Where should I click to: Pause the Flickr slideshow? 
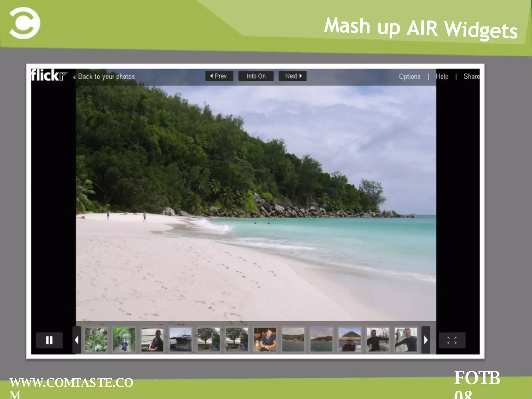pos(49,340)
